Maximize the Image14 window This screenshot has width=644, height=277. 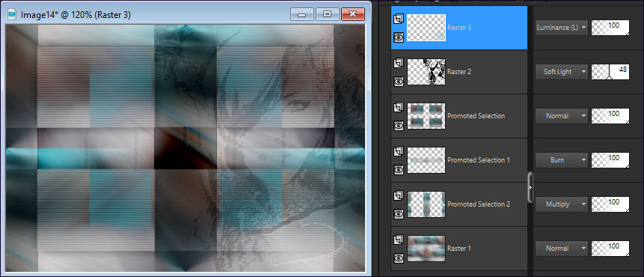(328, 14)
